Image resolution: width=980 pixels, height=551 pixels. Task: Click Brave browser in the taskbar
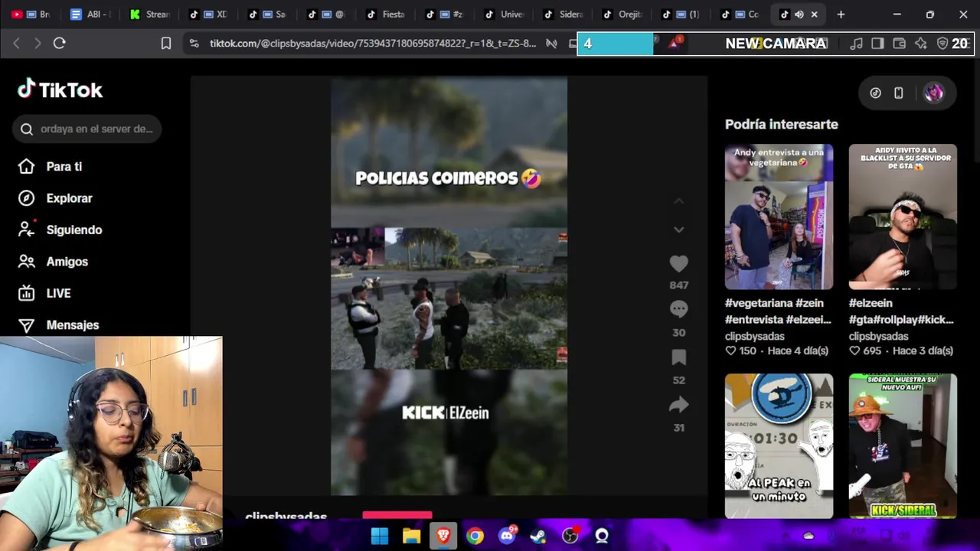coord(443,536)
